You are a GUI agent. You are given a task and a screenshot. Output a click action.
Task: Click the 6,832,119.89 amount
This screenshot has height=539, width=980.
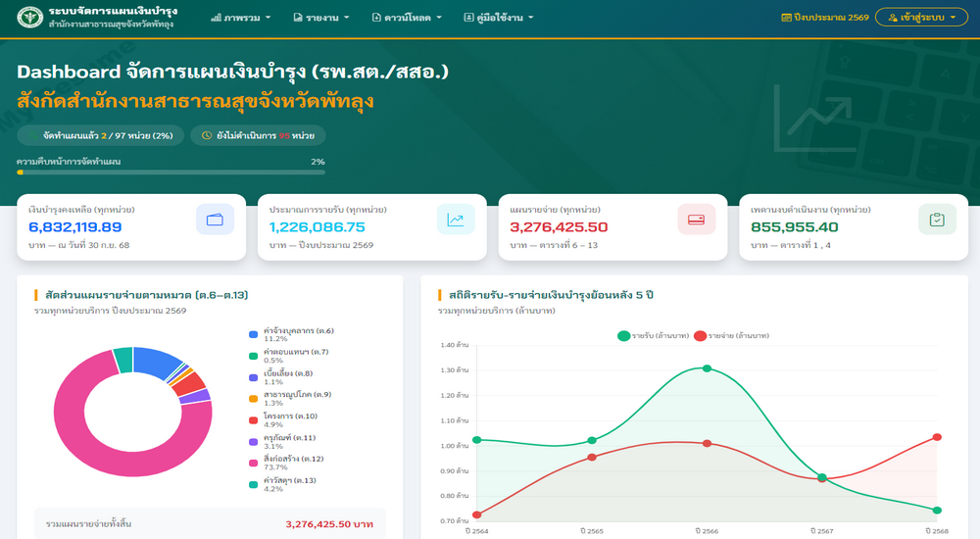[75, 227]
